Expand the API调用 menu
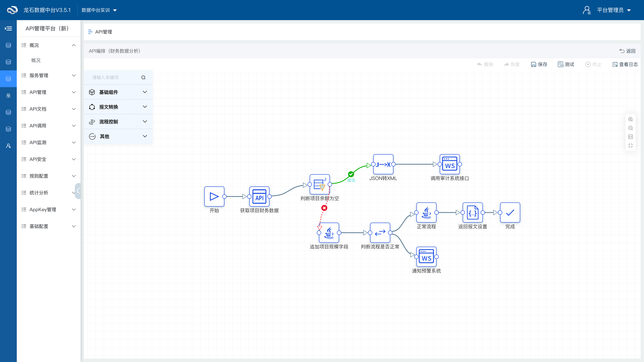Viewport: 644px width, 362px height. (x=48, y=126)
